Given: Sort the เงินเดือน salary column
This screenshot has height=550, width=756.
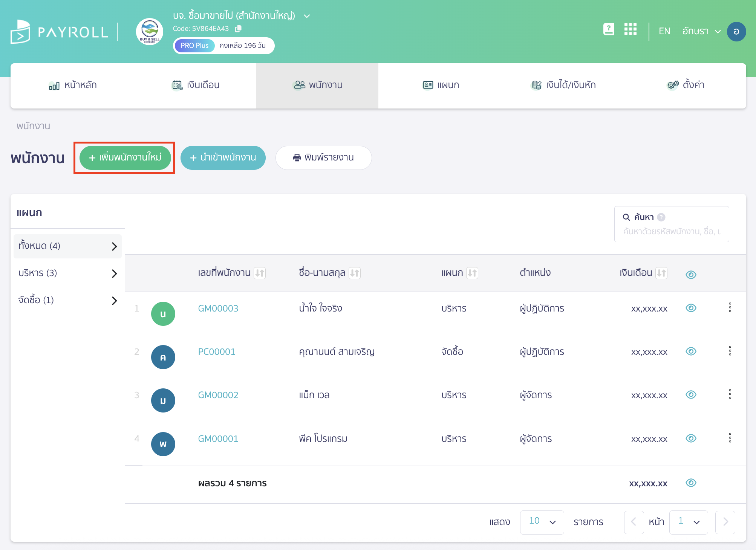Looking at the screenshot, I should point(662,273).
